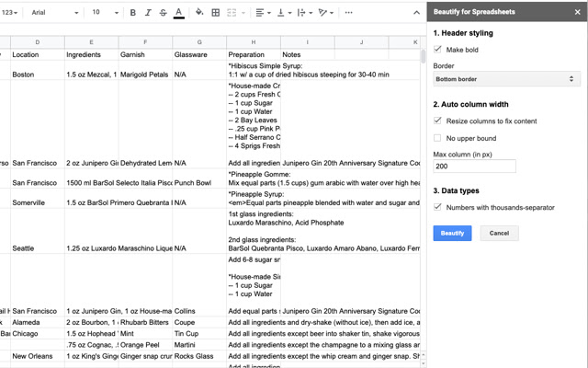Open text rotation options

[325, 13]
